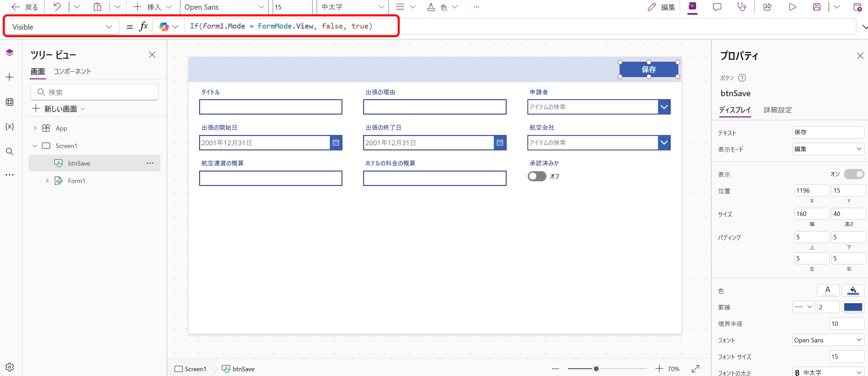This screenshot has height=376, width=868.
Task: Click the Preview app play icon
Action: coord(792,7)
